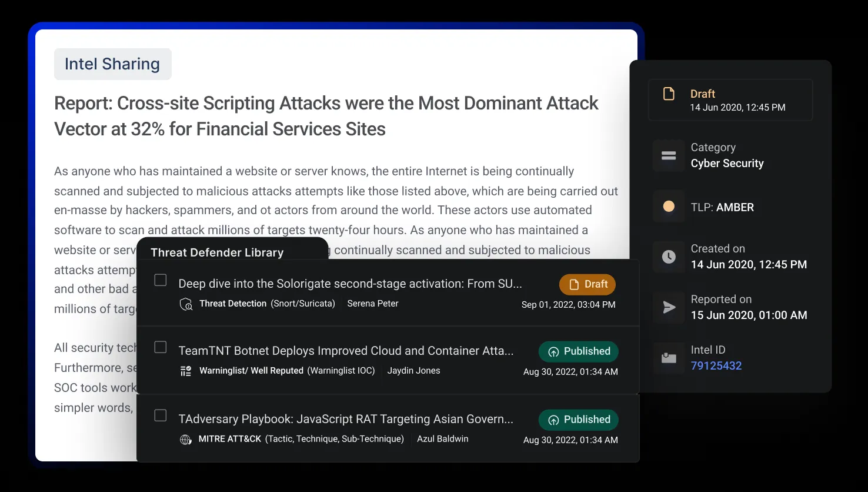Viewport: 868px width, 492px height.
Task: Click the clock icon next to Created on
Action: [669, 257]
